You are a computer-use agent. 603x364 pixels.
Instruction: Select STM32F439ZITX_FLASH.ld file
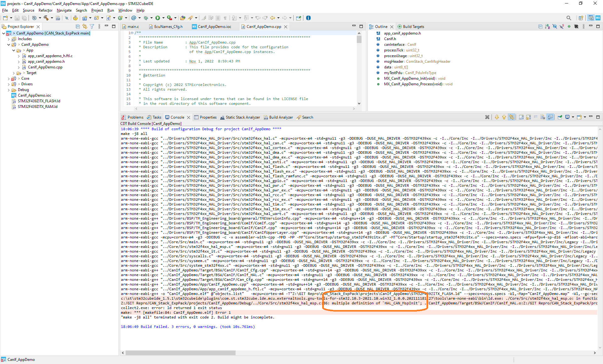(39, 101)
